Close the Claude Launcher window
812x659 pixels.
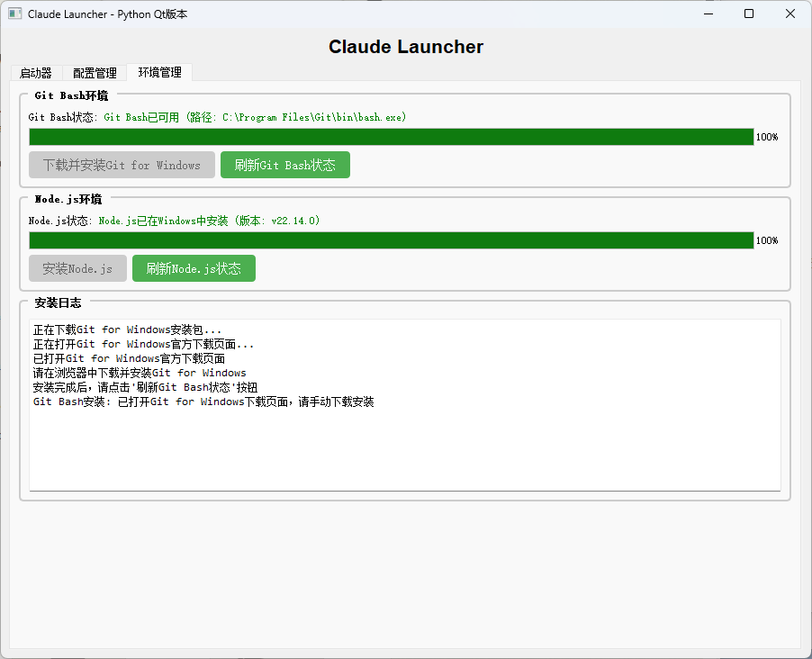[790, 14]
